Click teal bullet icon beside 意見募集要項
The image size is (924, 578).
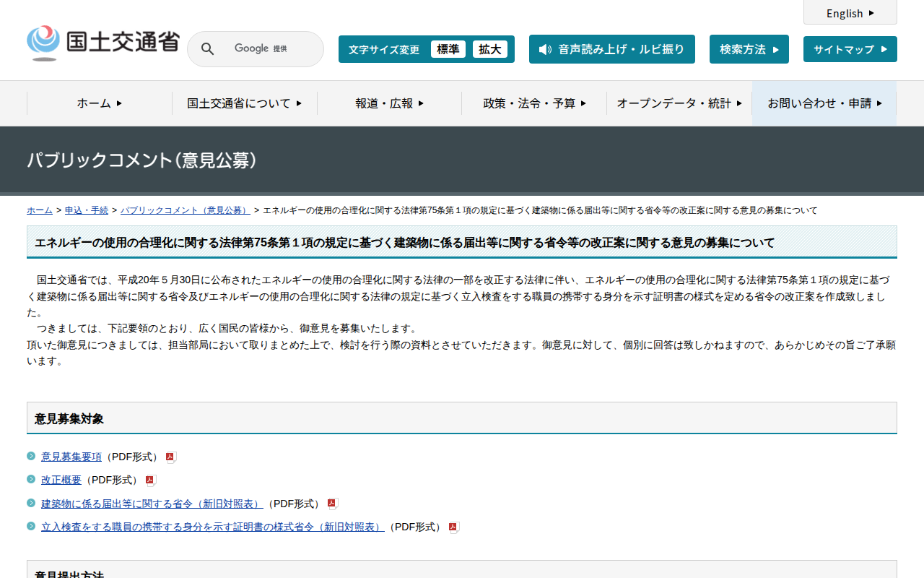[31, 456]
